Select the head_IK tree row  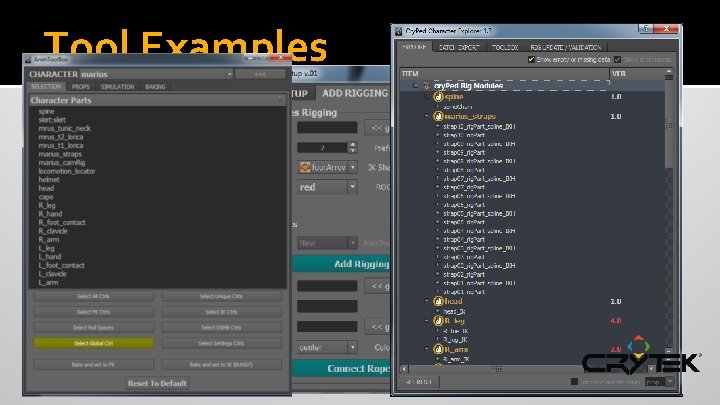[x=455, y=312]
